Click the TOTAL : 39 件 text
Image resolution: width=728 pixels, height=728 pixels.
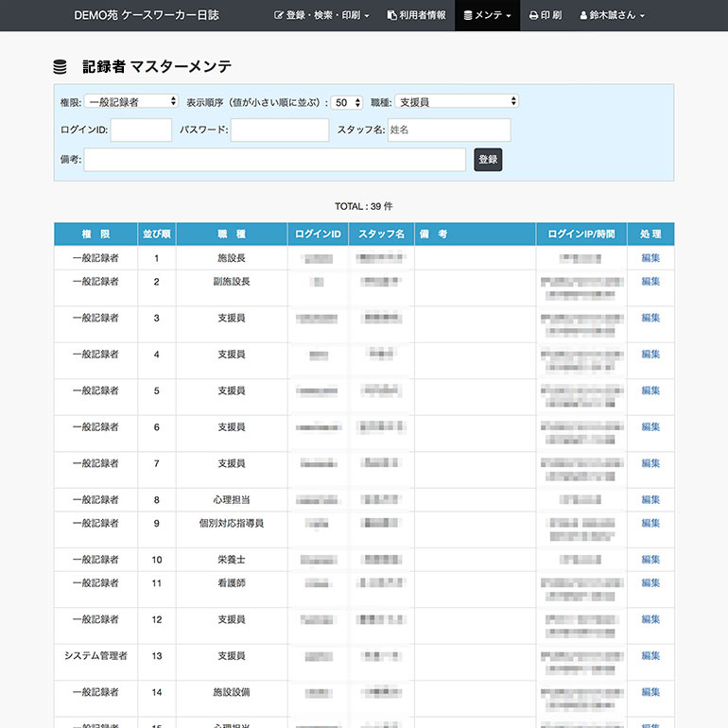(x=364, y=206)
